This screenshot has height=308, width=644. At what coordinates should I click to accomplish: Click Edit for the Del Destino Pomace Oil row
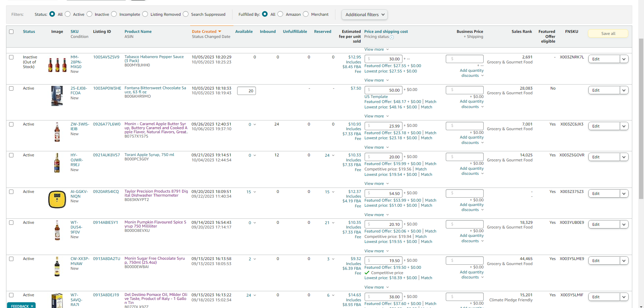[x=604, y=297]
